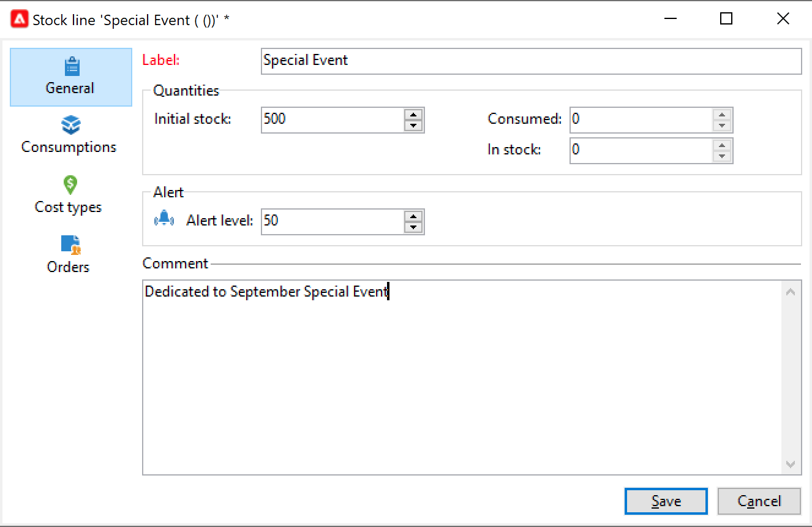Open the General tab clipboard icon
The height and width of the screenshot is (527, 812).
(71, 66)
